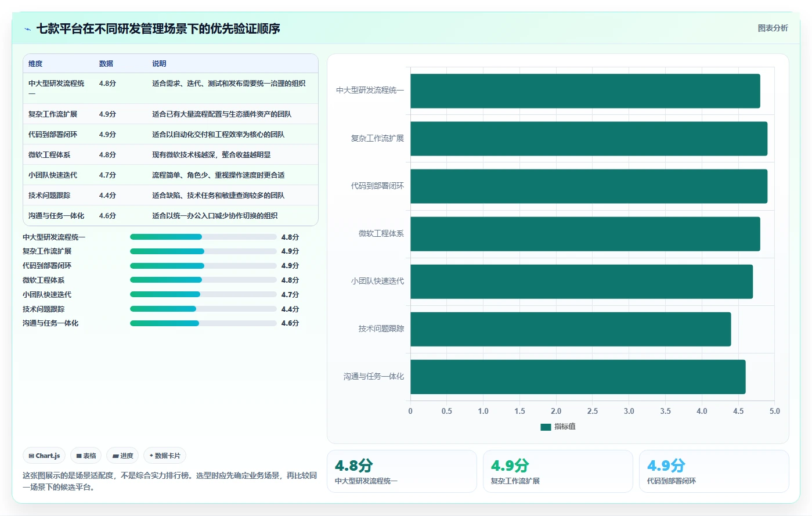
Task: Click the 微软工程体系 progress bar
Action: 203,280
